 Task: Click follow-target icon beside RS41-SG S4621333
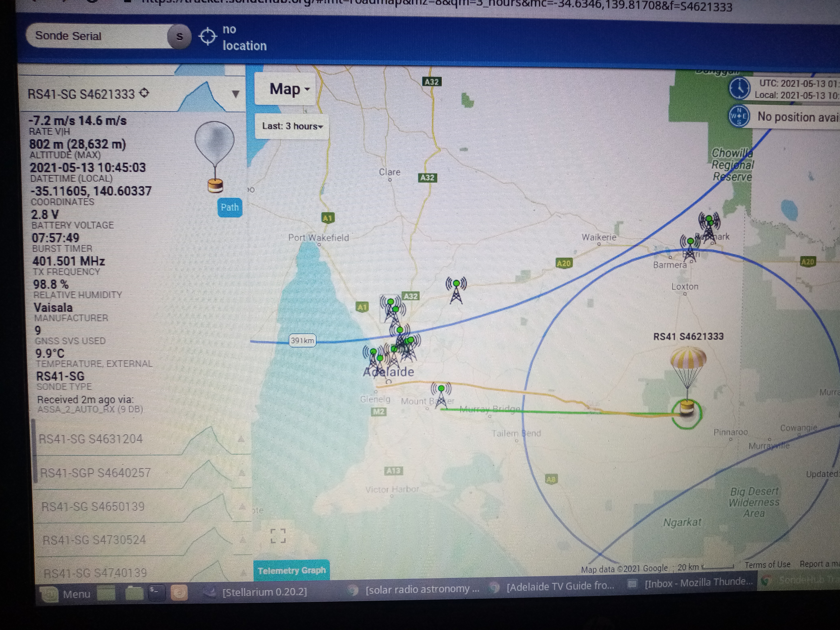144,93
